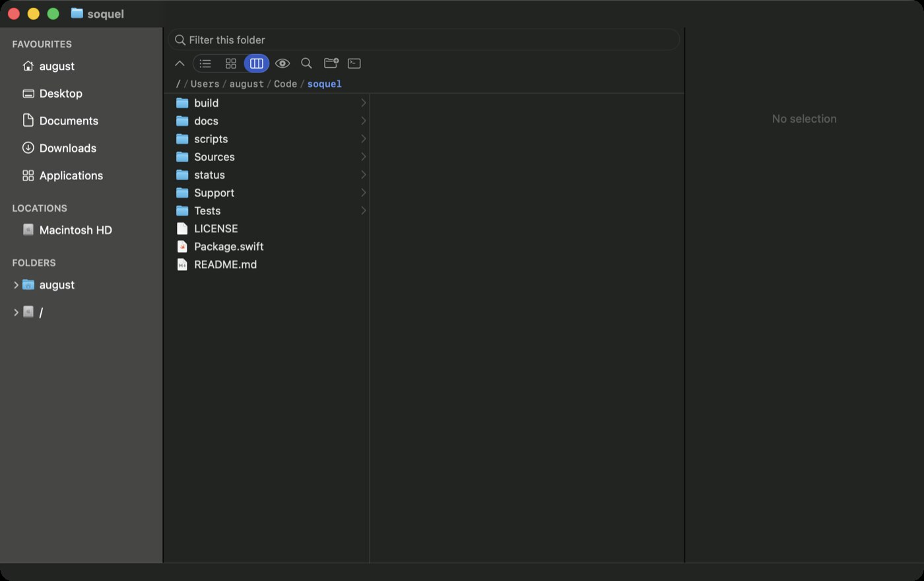Click the Downloads arrow icon
Screen dimensions: 924x581
click(28, 148)
